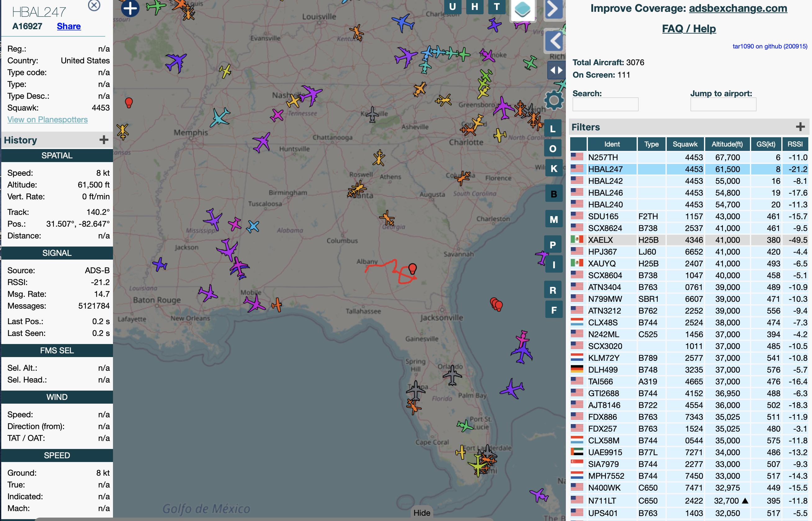Image resolution: width=812 pixels, height=521 pixels.
Task: Click the Jump to airport field
Action: point(723,104)
